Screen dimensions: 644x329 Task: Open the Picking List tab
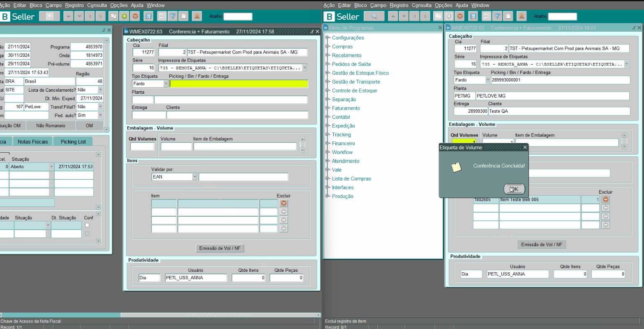click(x=73, y=141)
